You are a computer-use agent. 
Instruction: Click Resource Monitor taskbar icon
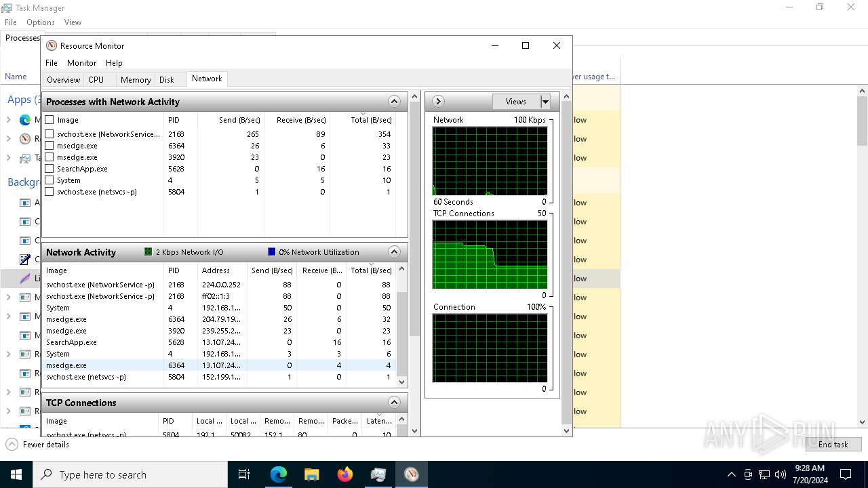click(412, 474)
